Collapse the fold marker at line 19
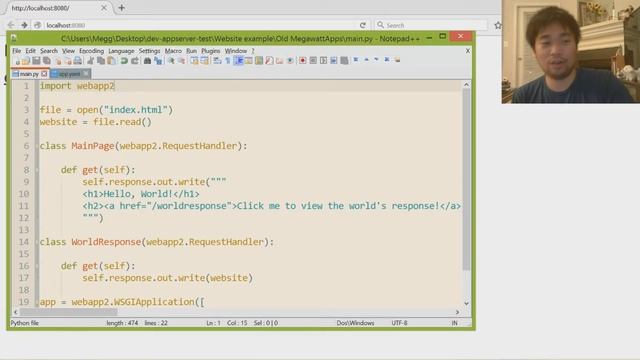The width and height of the screenshot is (640, 360). pos(37,302)
